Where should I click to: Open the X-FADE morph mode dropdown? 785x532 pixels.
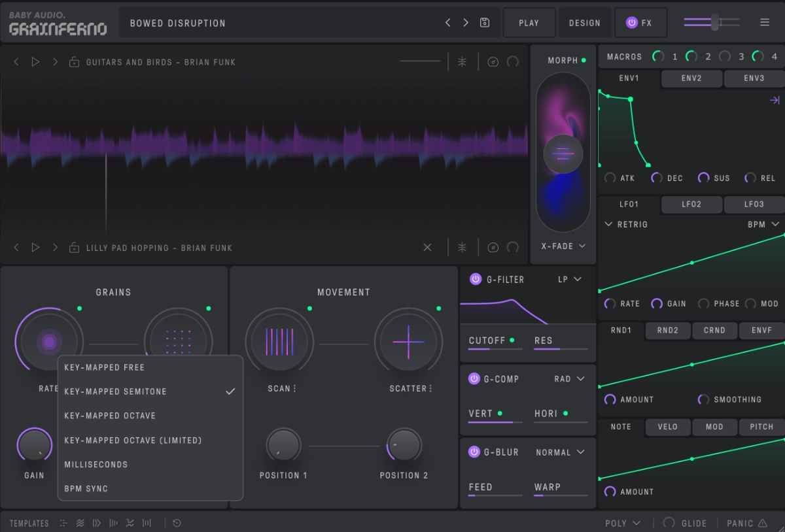coord(563,246)
